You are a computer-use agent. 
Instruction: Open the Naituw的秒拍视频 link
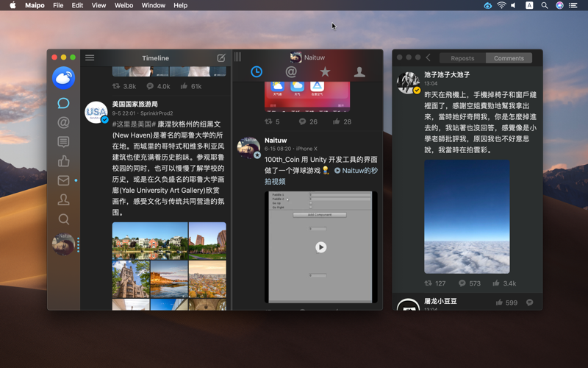(x=322, y=176)
